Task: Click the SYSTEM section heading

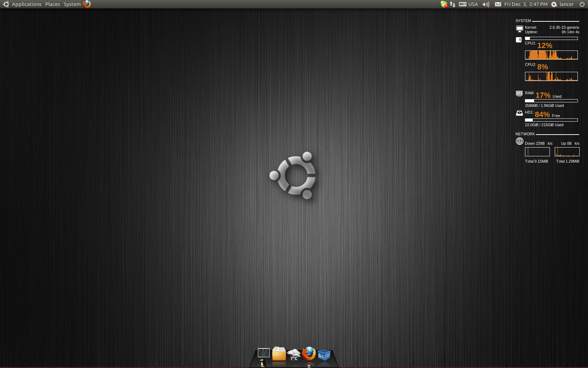Action: 523,21
